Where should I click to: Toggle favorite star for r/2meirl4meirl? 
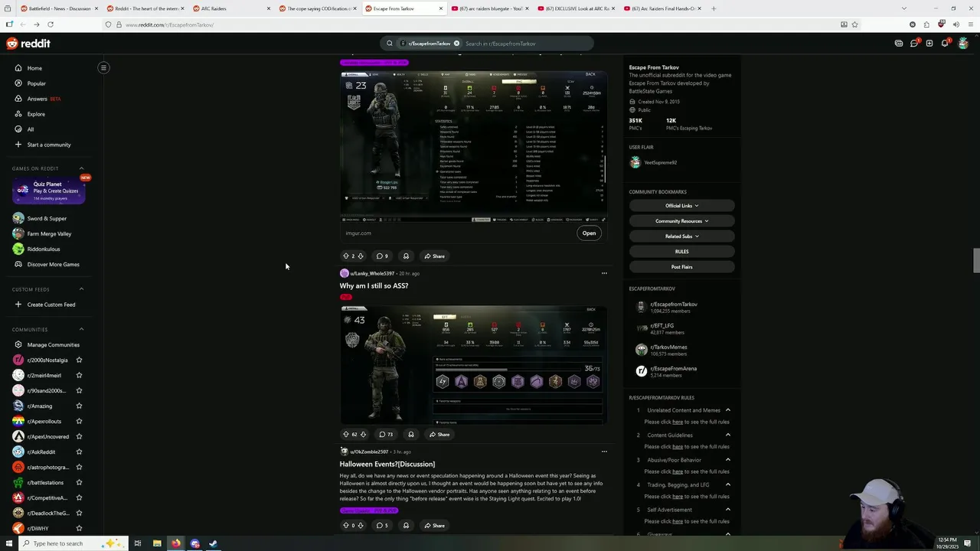coord(79,375)
